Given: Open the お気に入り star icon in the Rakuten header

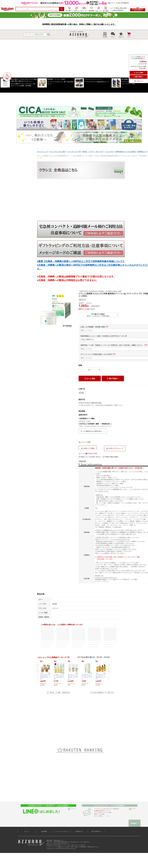Looking at the screenshot, I should click(99, 9).
